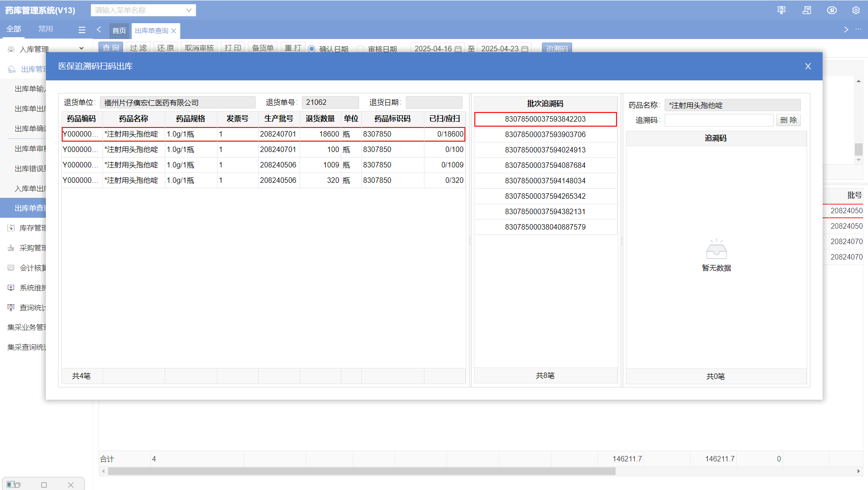
Task: Open 集采查询统计 in the sidebar
Action: [x=27, y=347]
